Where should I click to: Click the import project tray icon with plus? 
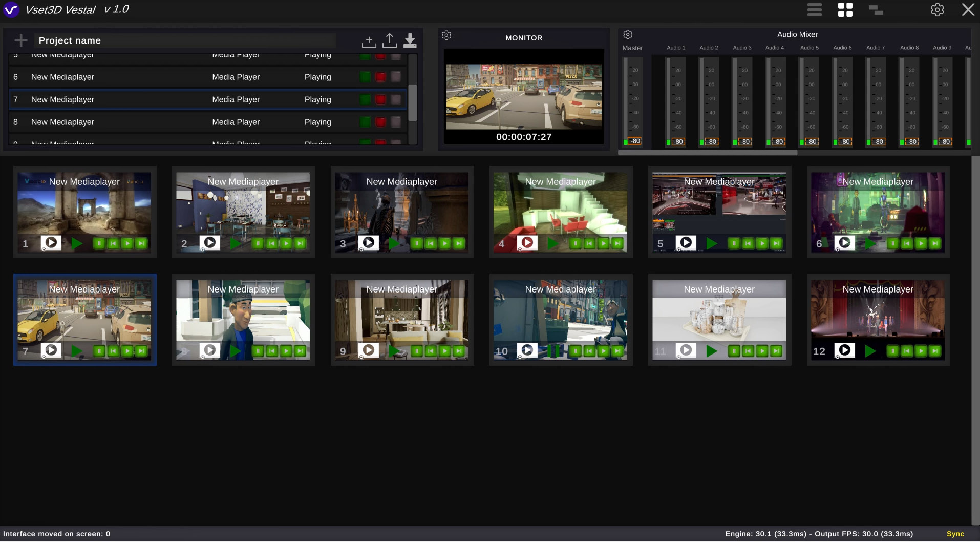(369, 40)
